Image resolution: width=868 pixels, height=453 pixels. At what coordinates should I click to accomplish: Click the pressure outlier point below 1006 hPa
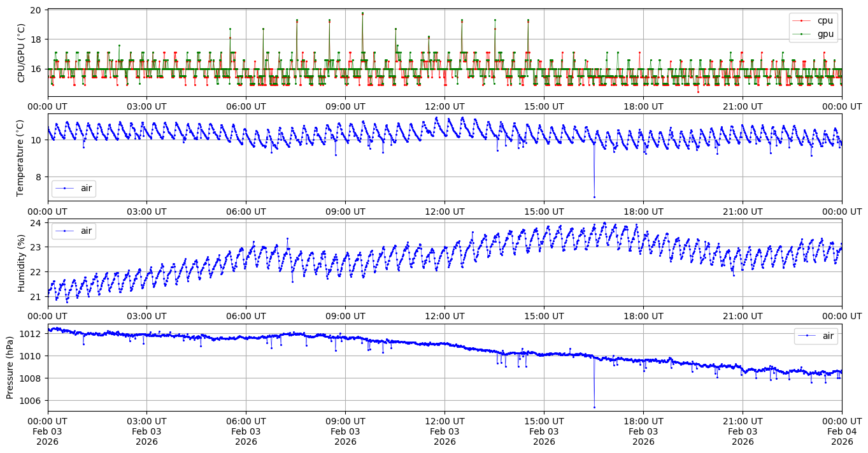pyautogui.click(x=594, y=407)
